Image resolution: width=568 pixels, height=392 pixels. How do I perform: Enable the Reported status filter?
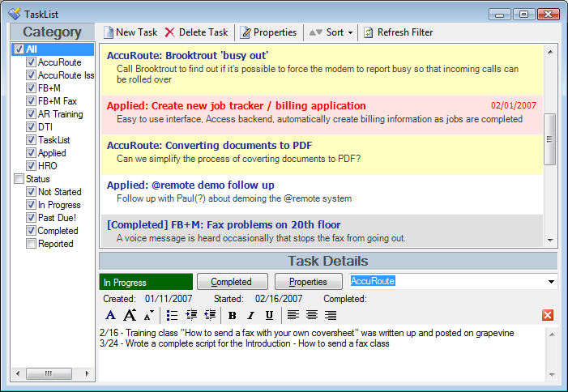(31, 244)
